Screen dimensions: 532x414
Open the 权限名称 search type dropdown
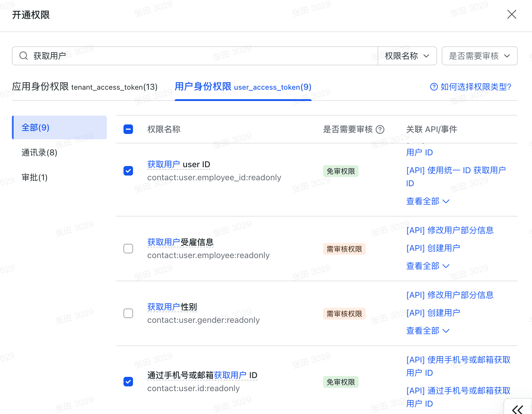pos(407,56)
